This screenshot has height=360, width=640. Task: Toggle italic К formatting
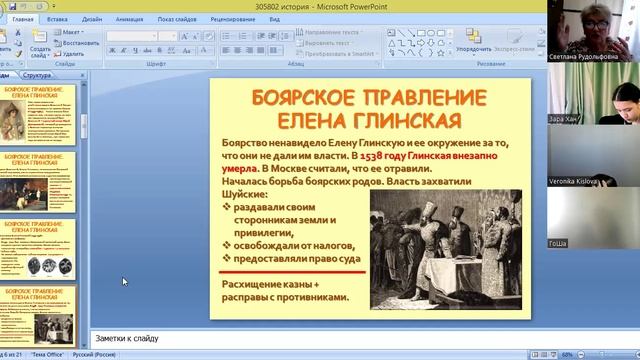pyautogui.click(x=124, y=51)
